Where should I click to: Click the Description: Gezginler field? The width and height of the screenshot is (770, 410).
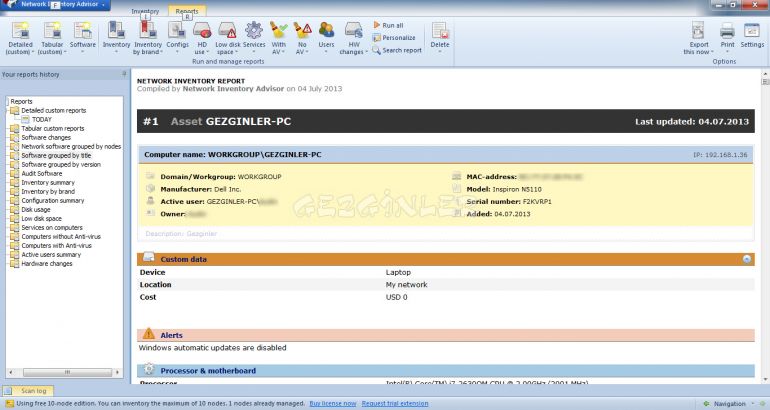(x=181, y=234)
